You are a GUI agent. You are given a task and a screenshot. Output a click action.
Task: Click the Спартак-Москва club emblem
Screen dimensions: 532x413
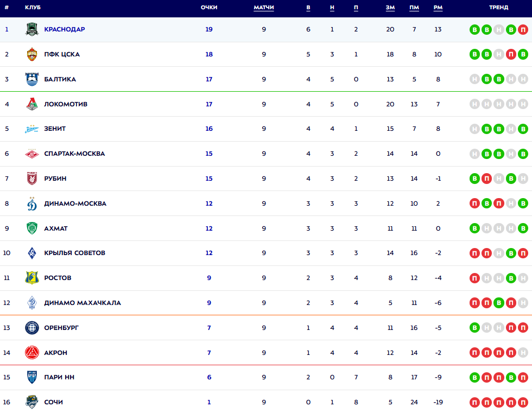coord(32,154)
